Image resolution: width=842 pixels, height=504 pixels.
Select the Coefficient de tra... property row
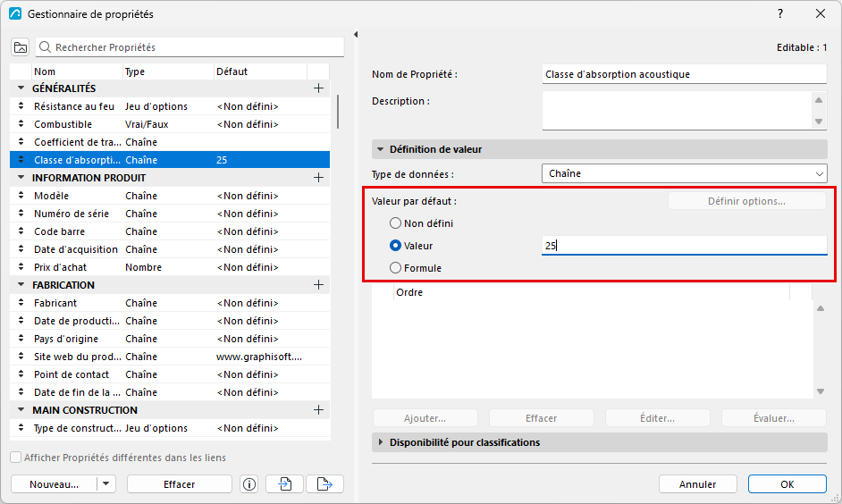tap(170, 142)
